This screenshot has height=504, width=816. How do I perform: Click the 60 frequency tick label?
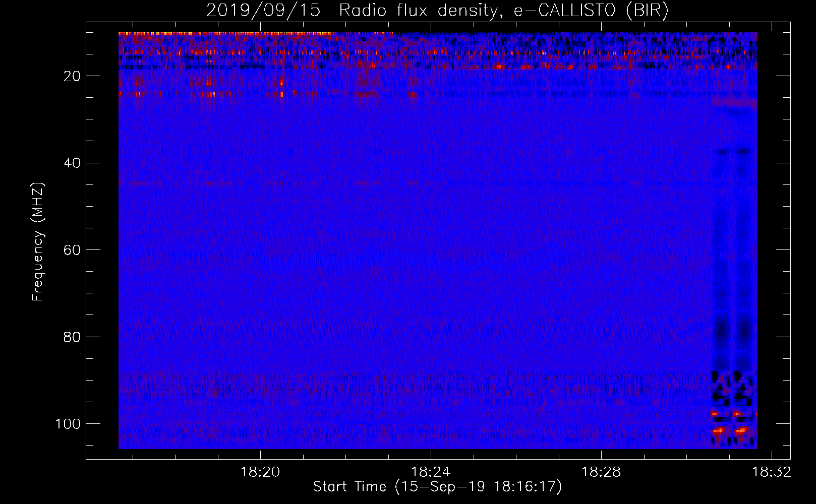[x=73, y=250]
